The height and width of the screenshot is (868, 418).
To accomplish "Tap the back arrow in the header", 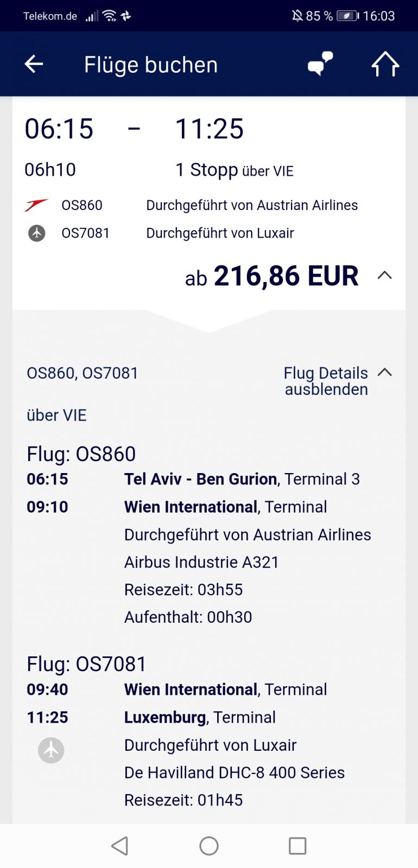I will 34,64.
